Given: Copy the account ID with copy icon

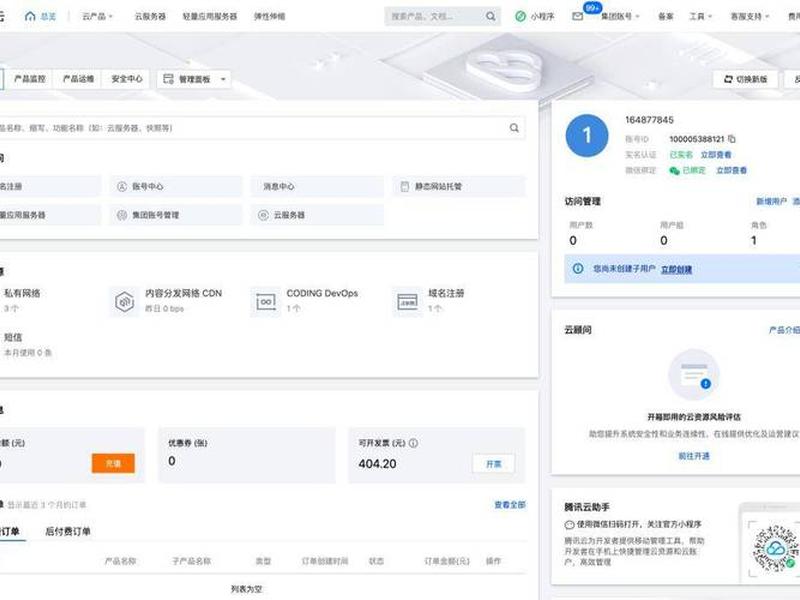Looking at the screenshot, I should point(732,139).
